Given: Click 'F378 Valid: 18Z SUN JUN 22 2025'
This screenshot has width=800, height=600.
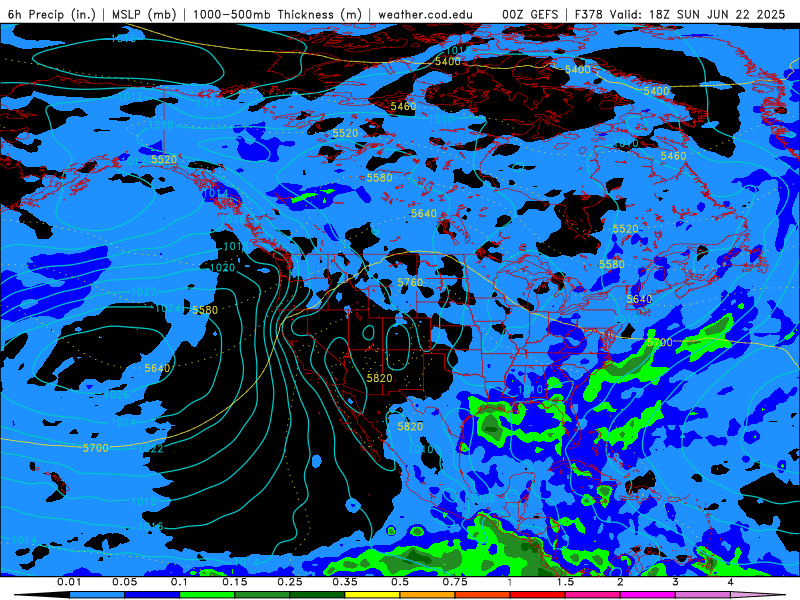Looking at the screenshot, I should pos(680,14).
